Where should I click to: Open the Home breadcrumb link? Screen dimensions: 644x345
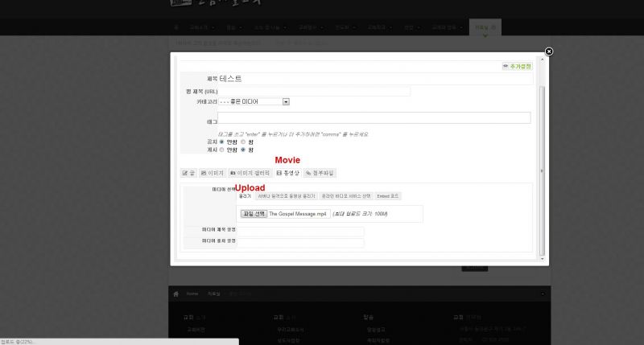click(x=192, y=294)
